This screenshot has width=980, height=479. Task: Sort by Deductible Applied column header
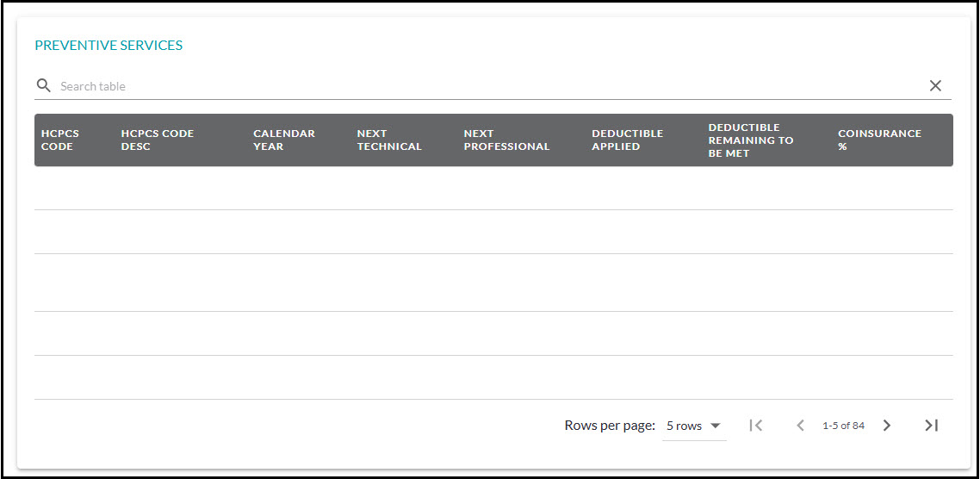coord(627,140)
